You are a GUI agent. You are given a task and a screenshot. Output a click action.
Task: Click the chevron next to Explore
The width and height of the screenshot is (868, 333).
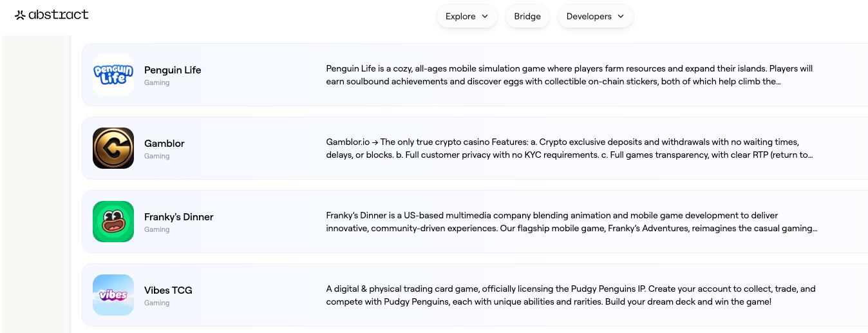pos(485,17)
